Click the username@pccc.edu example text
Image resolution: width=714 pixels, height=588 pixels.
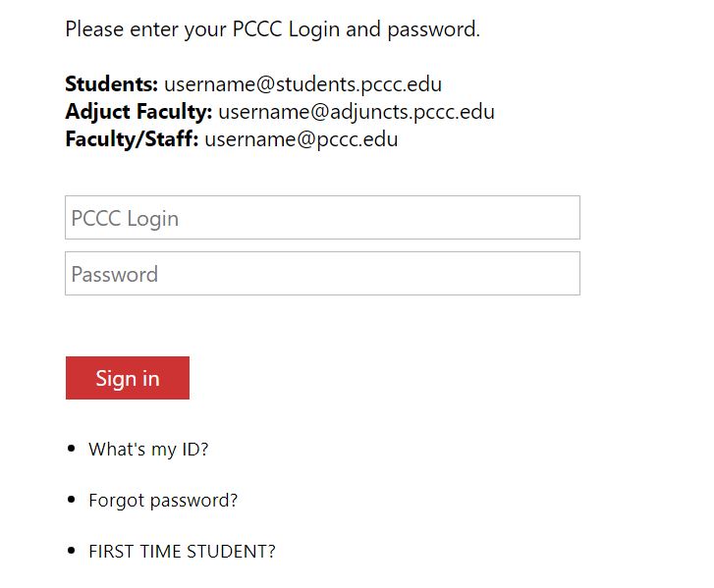[x=302, y=139]
